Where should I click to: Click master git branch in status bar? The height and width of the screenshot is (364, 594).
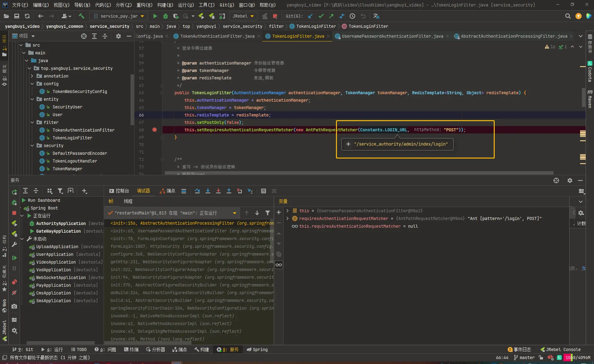(524, 358)
